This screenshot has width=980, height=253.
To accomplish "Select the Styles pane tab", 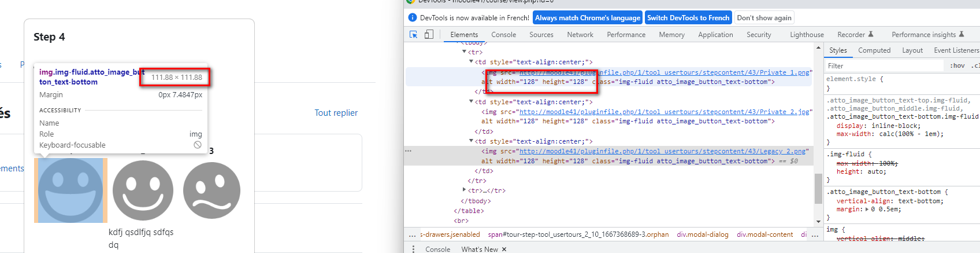I will click(x=838, y=50).
